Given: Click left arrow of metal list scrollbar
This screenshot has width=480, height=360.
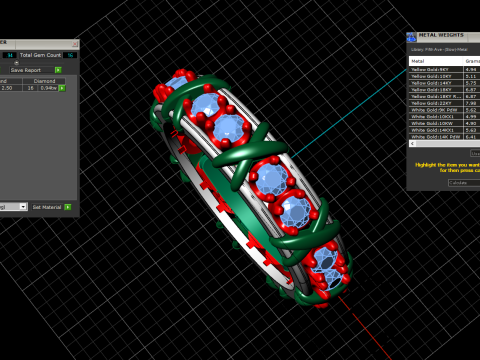Looking at the screenshot, I should (x=413, y=143).
